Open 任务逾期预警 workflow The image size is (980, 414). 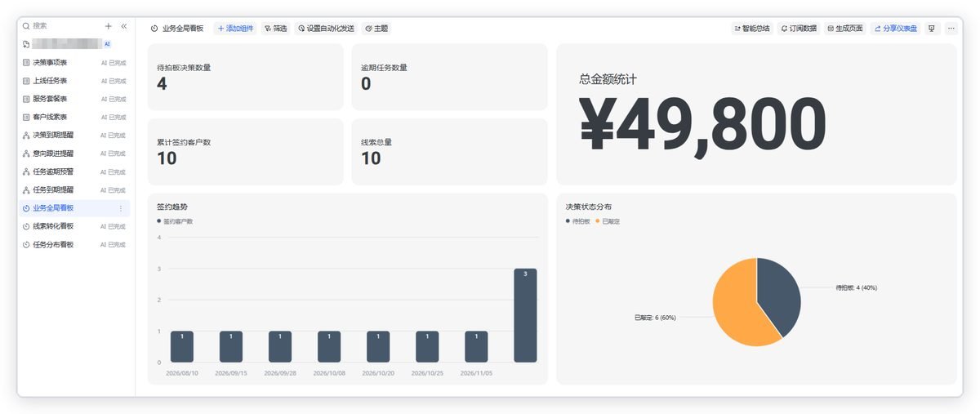pos(74,171)
